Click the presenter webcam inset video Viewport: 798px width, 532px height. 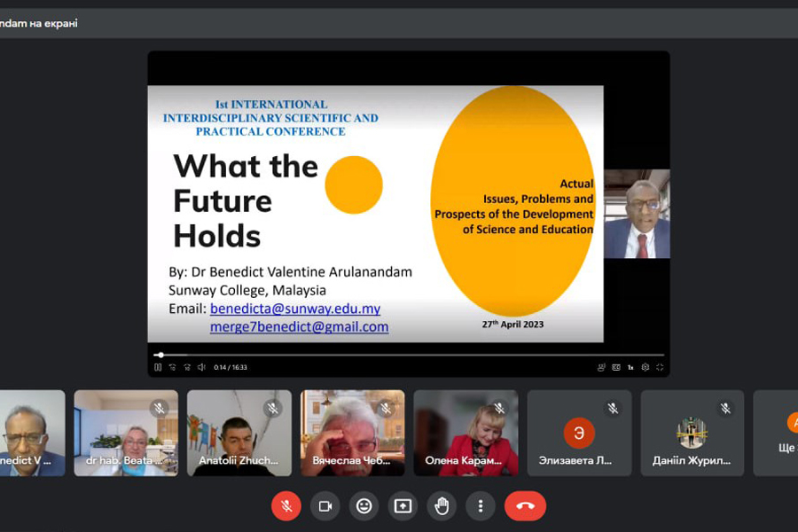pyautogui.click(x=637, y=214)
